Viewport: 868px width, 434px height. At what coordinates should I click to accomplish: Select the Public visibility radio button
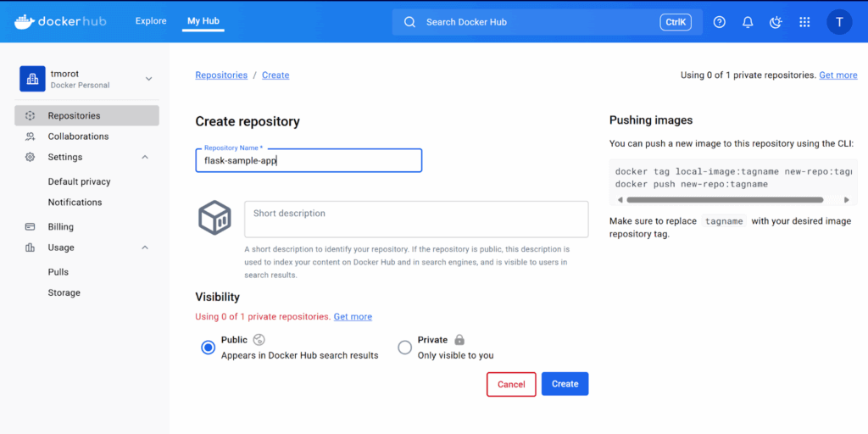click(x=209, y=348)
